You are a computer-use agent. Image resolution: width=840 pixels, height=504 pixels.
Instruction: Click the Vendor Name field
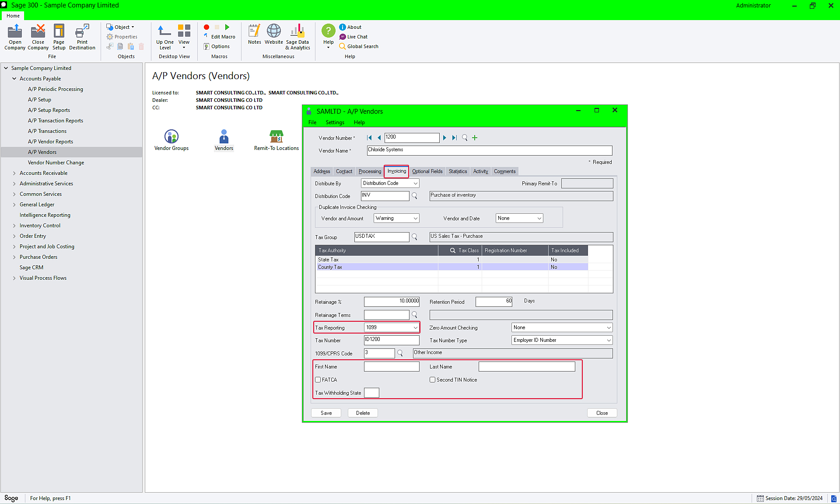pyautogui.click(x=490, y=150)
